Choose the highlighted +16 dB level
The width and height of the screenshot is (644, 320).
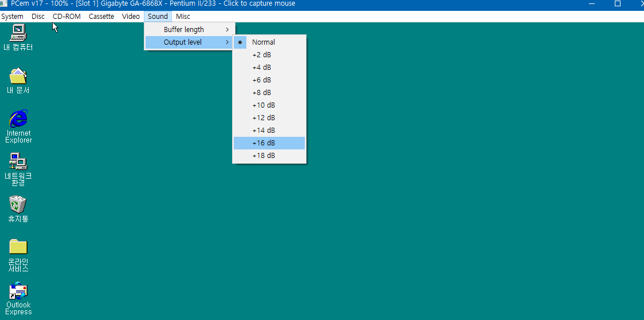click(x=269, y=143)
